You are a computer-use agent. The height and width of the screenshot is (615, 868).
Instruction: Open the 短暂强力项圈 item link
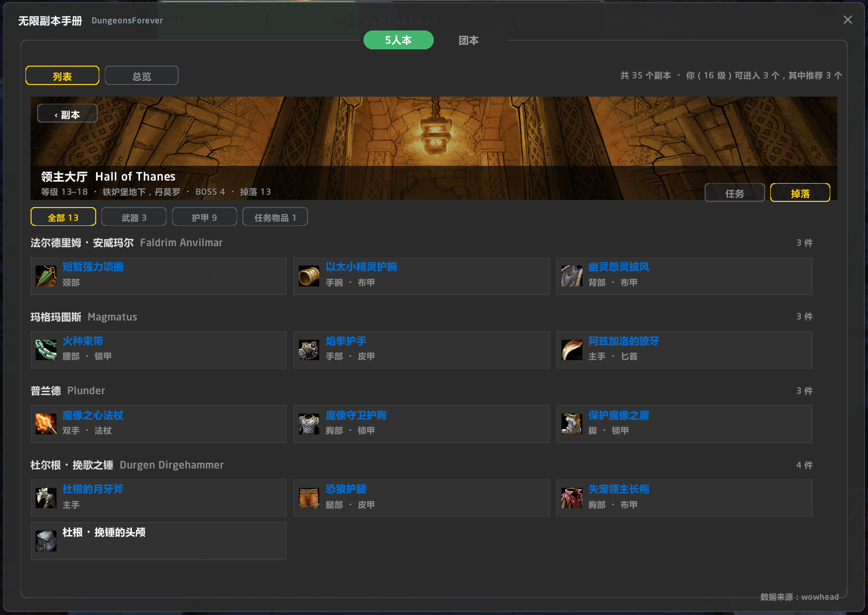click(x=93, y=267)
